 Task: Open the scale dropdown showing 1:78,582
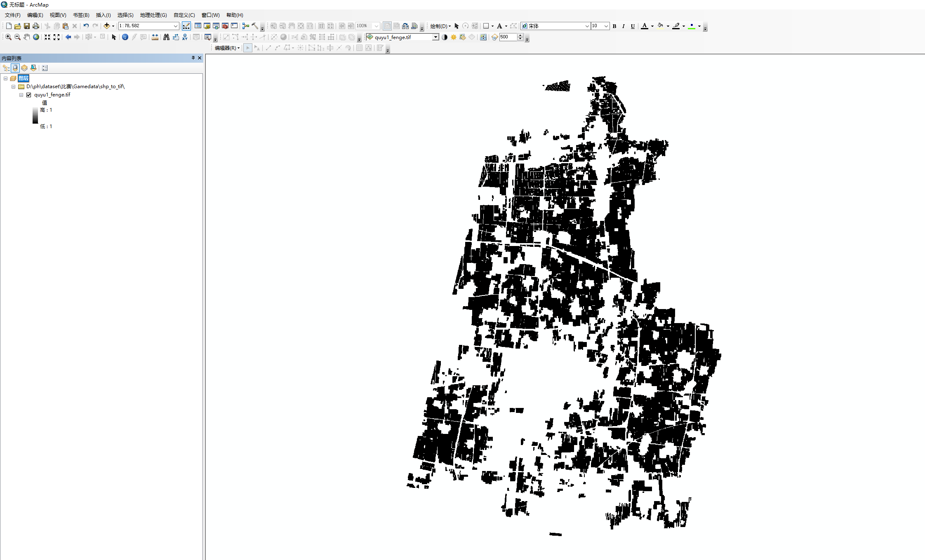tap(176, 26)
